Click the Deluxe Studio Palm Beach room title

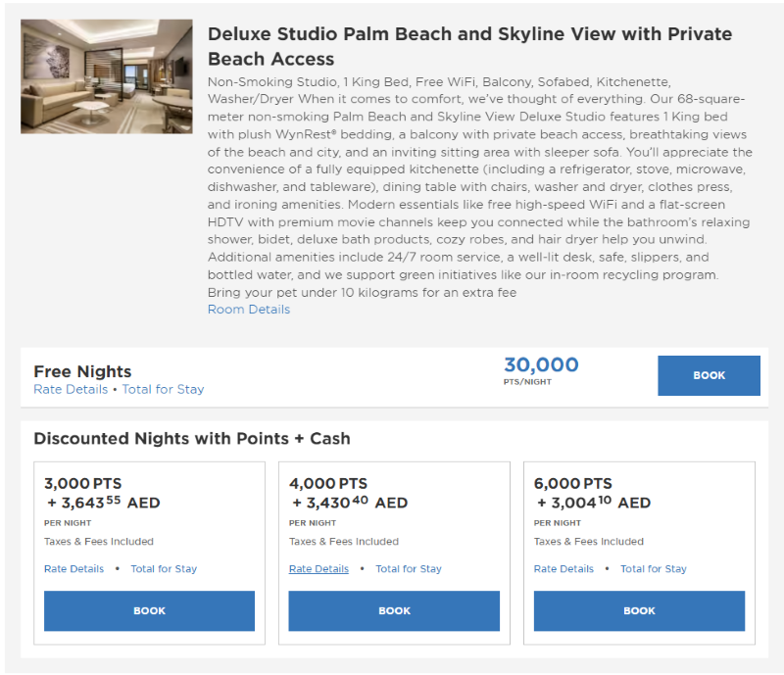pos(469,46)
